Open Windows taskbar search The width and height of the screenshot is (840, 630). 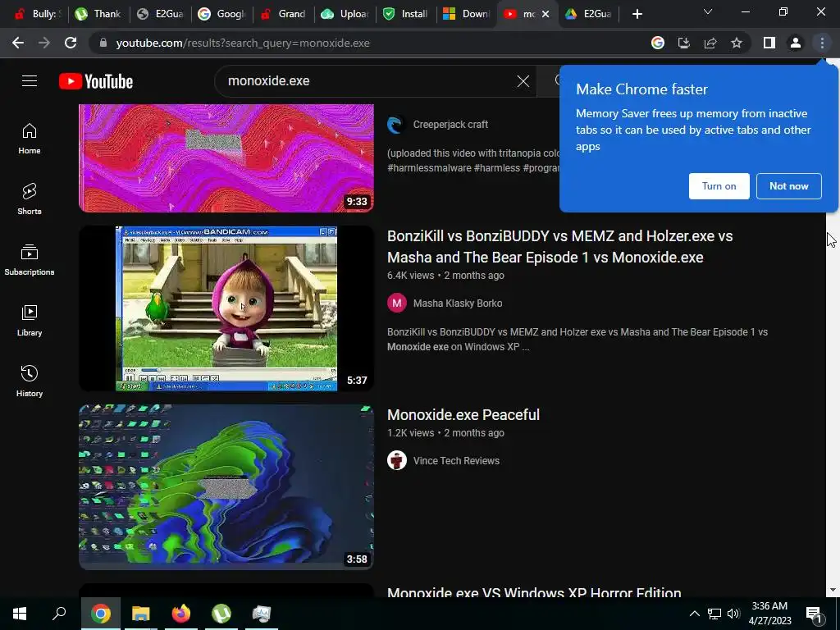coord(59,614)
